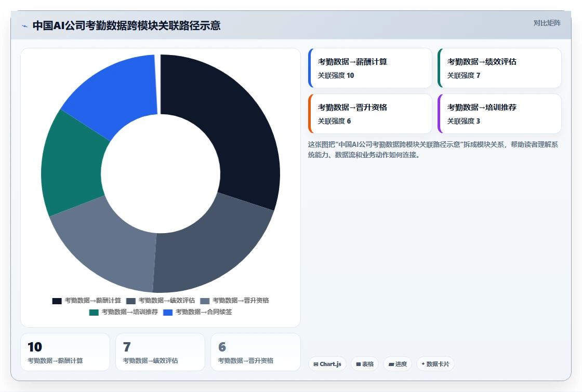
Task: Click legend label 考勤数据→绩效评估
Action: tap(167, 301)
